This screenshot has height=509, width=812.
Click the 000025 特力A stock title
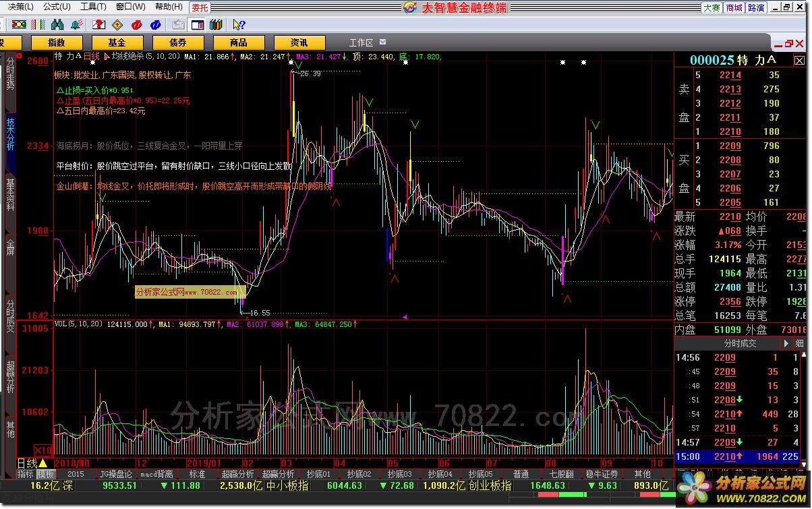(732, 60)
